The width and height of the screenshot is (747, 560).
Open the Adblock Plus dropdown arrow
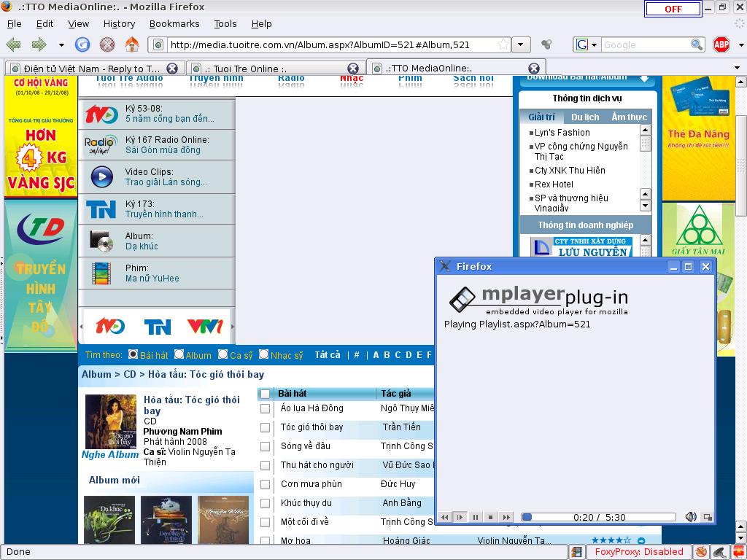741,45
